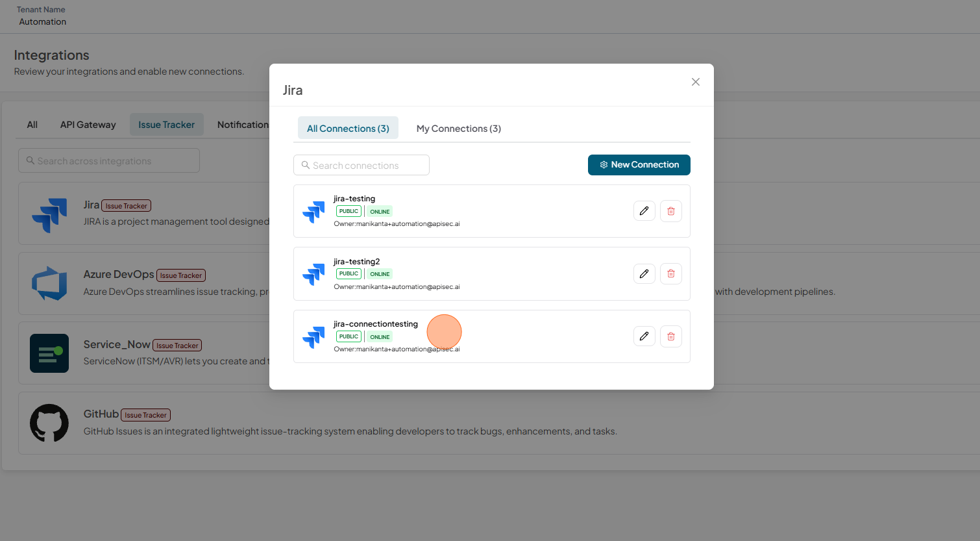This screenshot has width=980, height=541.
Task: Edit the jira-connectiontesting connection pencil icon
Action: (x=644, y=336)
